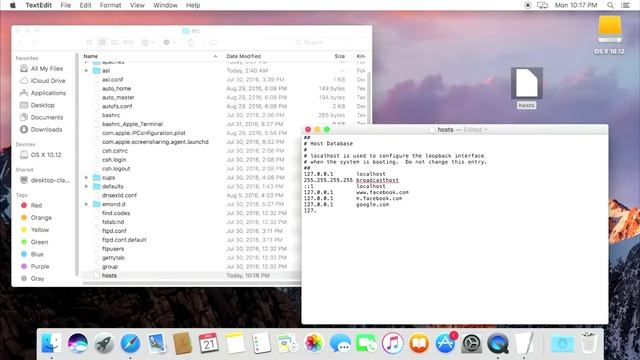This screenshot has height=360, width=640.
Task: Select dnsextd.conf file in Finder list
Action: [119, 195]
